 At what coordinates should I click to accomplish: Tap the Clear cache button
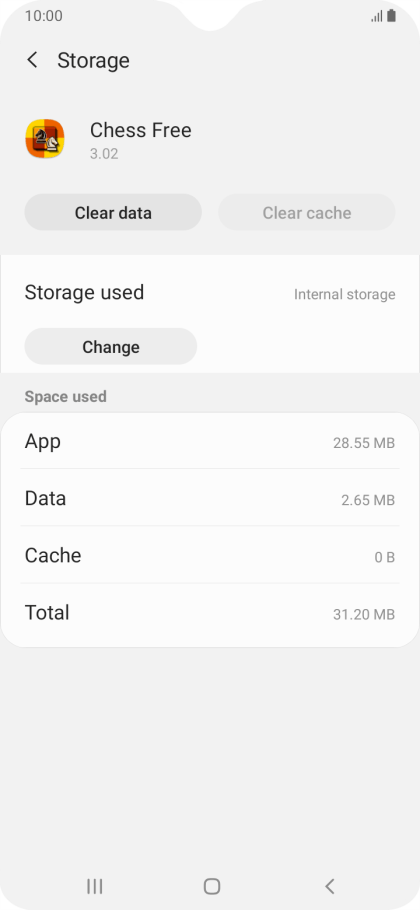pyautogui.click(x=307, y=212)
